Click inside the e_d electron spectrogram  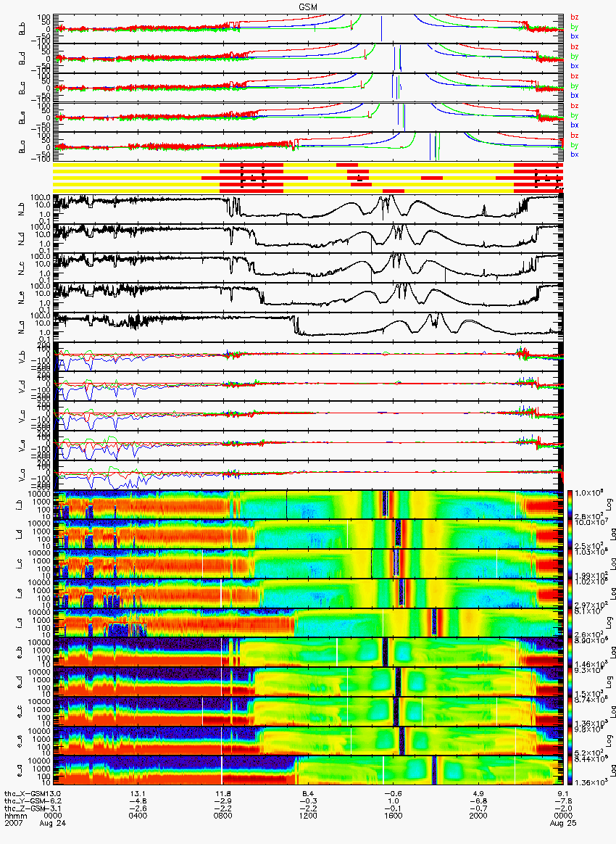click(308, 682)
